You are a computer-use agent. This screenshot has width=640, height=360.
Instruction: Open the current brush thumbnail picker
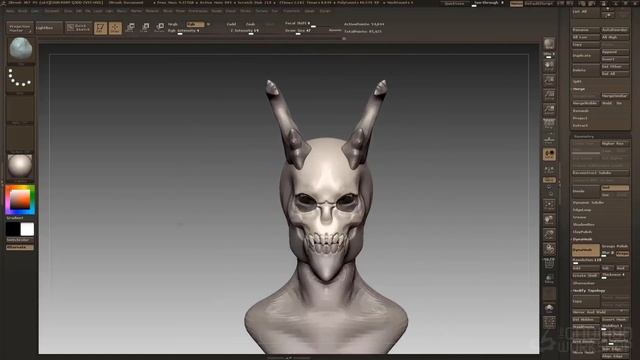(20, 49)
